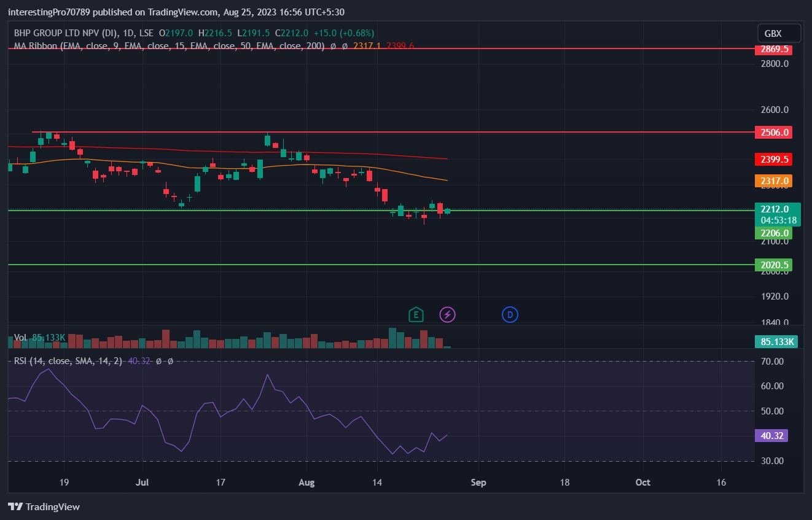Click the purple lightning bolt event icon
812x520 pixels.
[448, 315]
